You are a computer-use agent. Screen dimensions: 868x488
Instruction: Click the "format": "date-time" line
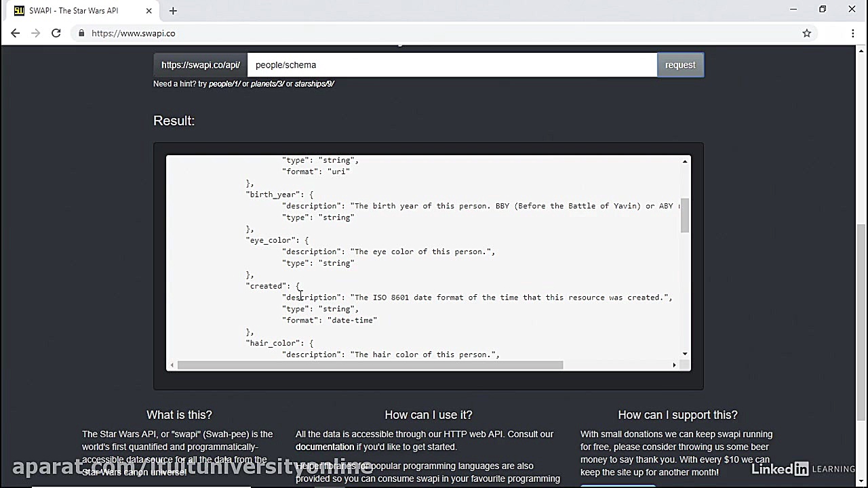tap(330, 320)
